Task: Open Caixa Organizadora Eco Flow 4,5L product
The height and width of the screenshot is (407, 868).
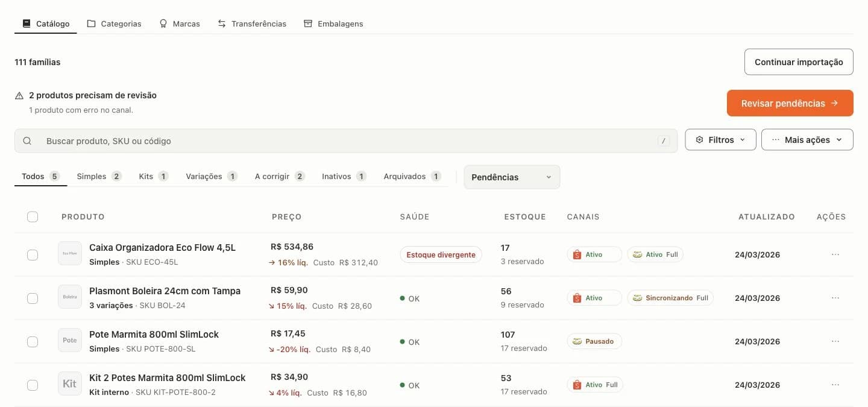Action: click(x=162, y=247)
